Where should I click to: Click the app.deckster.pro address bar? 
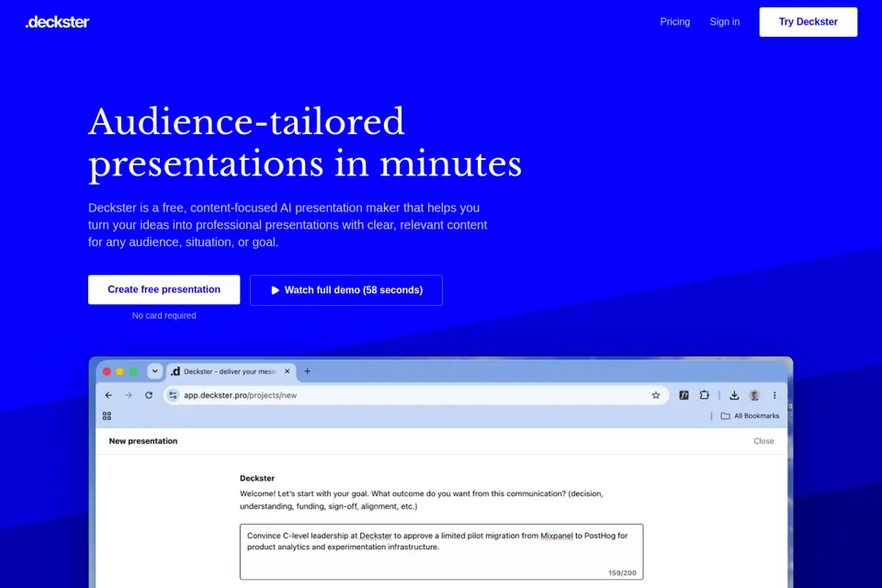coord(416,396)
